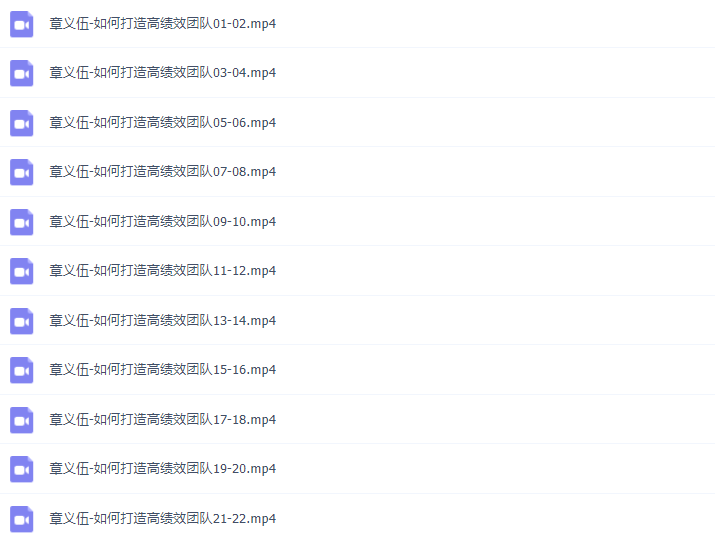Click the video icon for file 01-02.mp4
715x539 pixels.
pyautogui.click(x=21, y=24)
